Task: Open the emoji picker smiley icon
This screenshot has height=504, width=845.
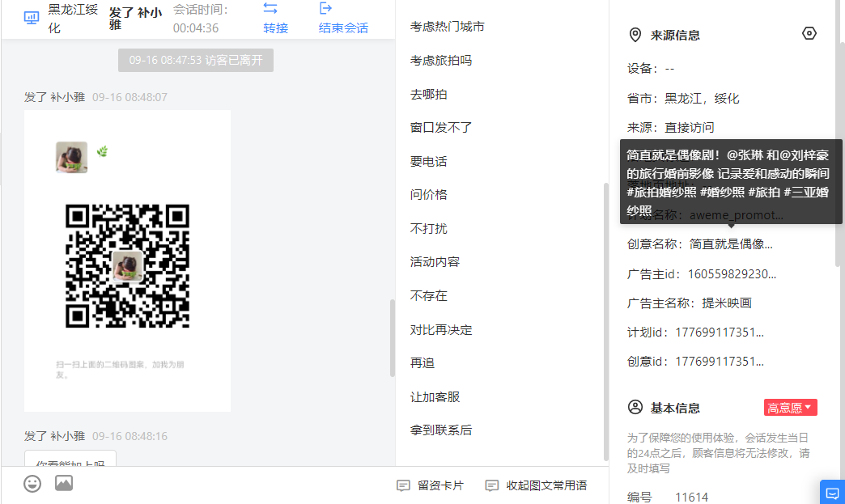Action: 32,484
